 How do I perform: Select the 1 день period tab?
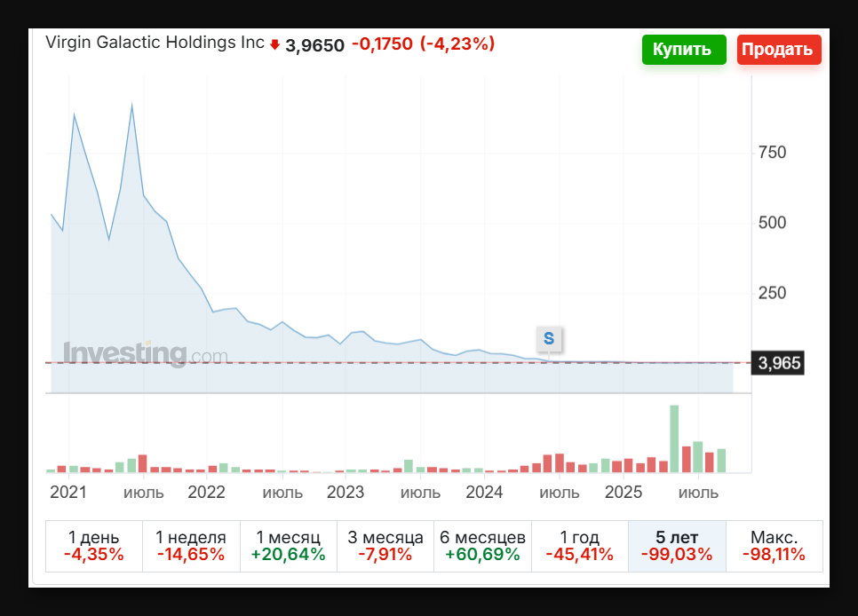tap(94, 546)
